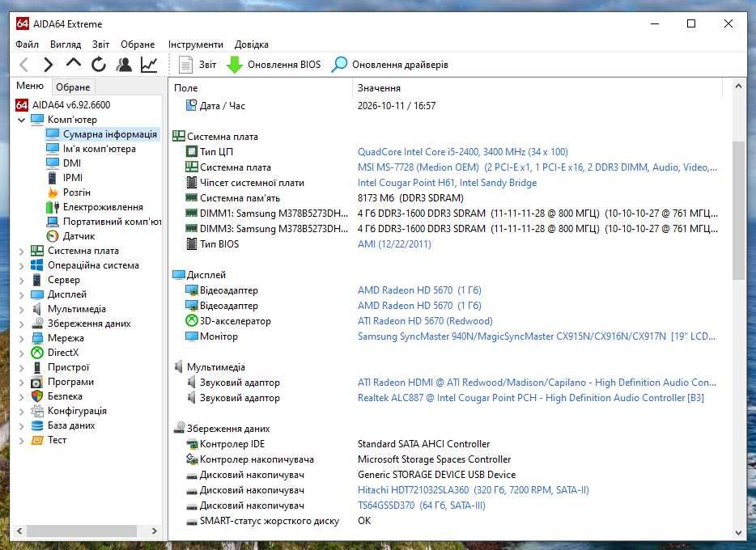Click the Розгін flame icon
The height and width of the screenshot is (550, 756).
coord(53,192)
